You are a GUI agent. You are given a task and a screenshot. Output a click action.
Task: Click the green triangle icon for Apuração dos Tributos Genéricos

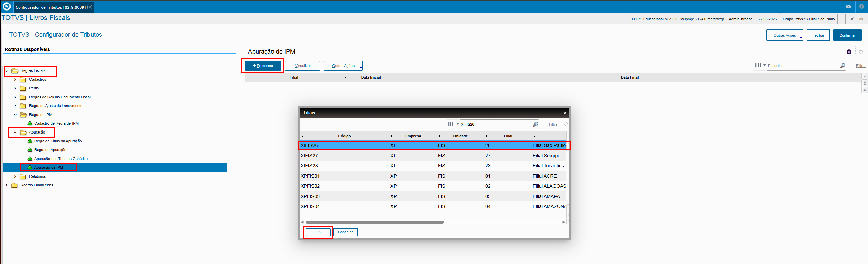(x=30, y=159)
